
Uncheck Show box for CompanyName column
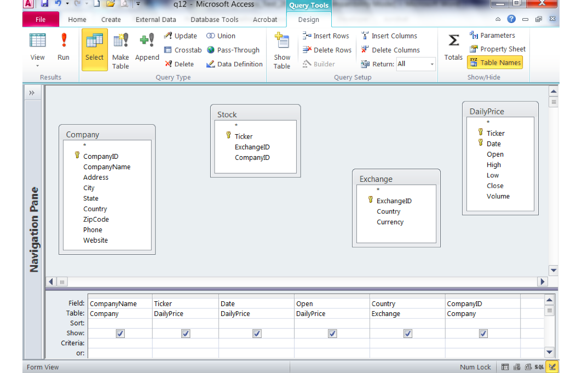[120, 334]
